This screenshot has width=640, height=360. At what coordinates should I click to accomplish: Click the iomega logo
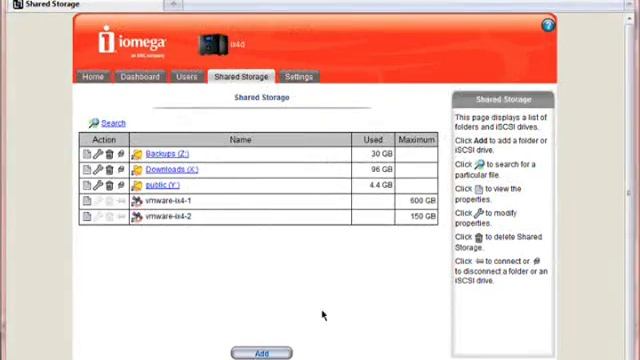pyautogui.click(x=132, y=41)
